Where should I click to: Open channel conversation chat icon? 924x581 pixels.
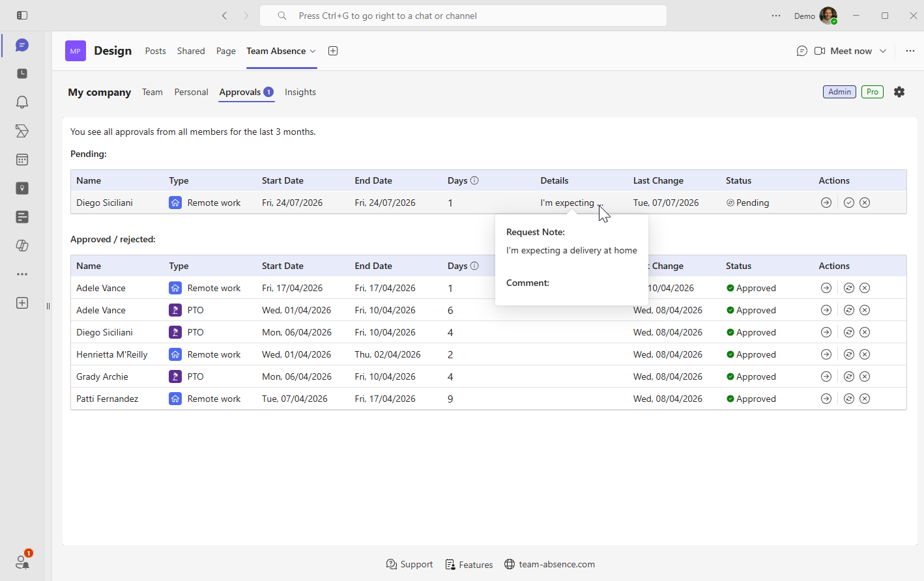tap(802, 51)
